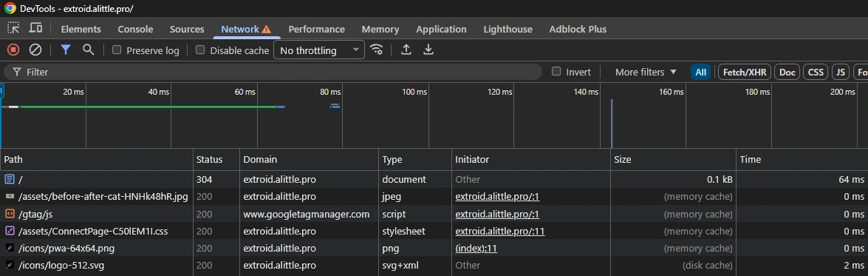Screen dimensions: 868x276
Task: Open the No throttling dropdown
Action: click(x=319, y=50)
